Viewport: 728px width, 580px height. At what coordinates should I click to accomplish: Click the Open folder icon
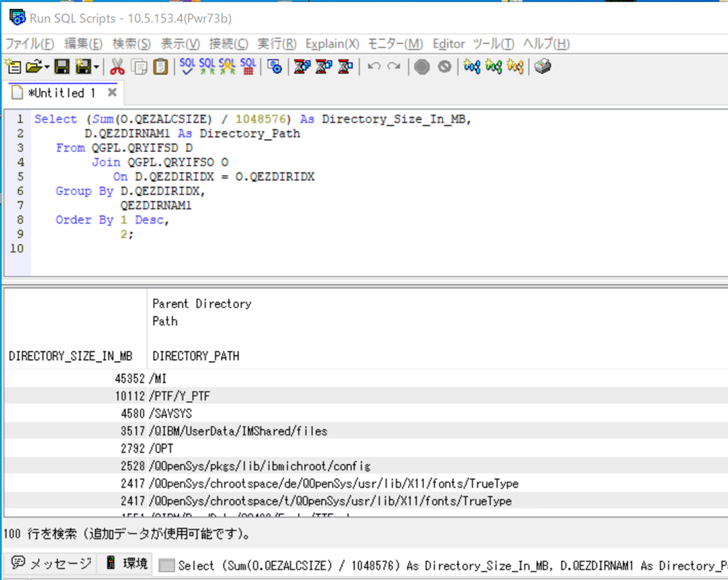(34, 67)
